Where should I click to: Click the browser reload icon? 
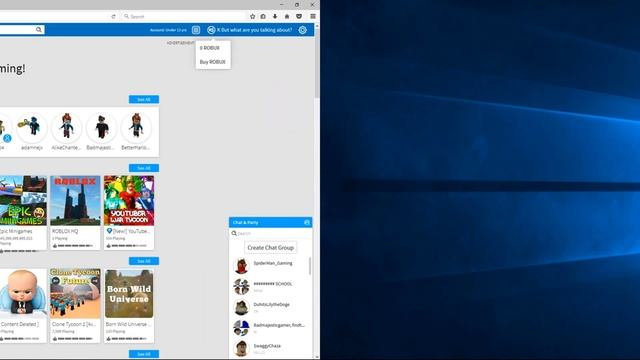click(x=113, y=16)
